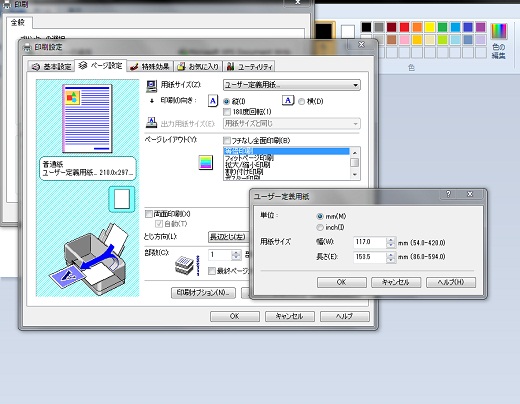Open the 特殊効果 tab
This screenshot has width=520, height=404.
pos(150,67)
